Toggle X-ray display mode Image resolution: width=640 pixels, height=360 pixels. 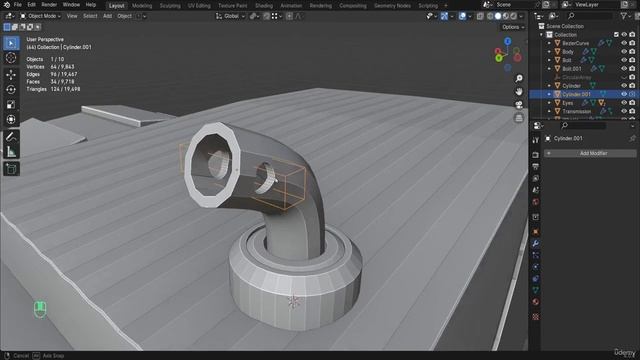coord(480,16)
